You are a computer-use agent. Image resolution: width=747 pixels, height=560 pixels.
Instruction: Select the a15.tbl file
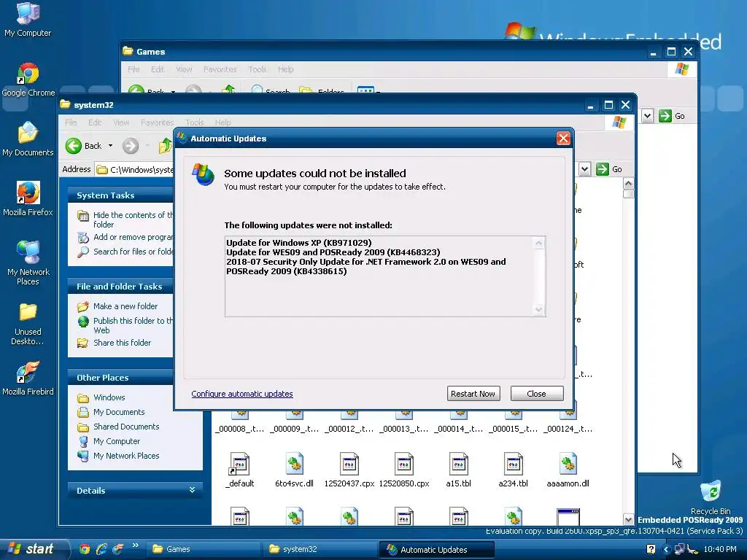click(x=458, y=470)
